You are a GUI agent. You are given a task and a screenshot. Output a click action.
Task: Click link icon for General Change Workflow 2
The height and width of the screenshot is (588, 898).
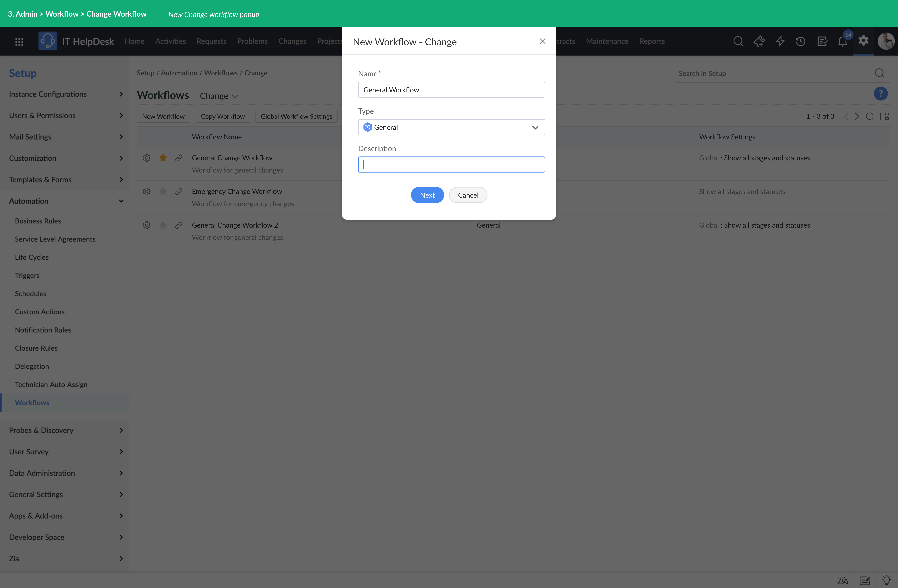pos(179,225)
